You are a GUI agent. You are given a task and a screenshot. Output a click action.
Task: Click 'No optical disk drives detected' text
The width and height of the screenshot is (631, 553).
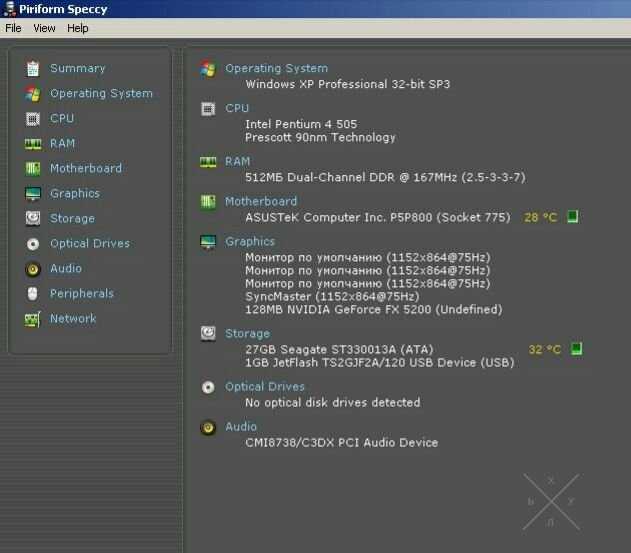pyautogui.click(x=333, y=402)
